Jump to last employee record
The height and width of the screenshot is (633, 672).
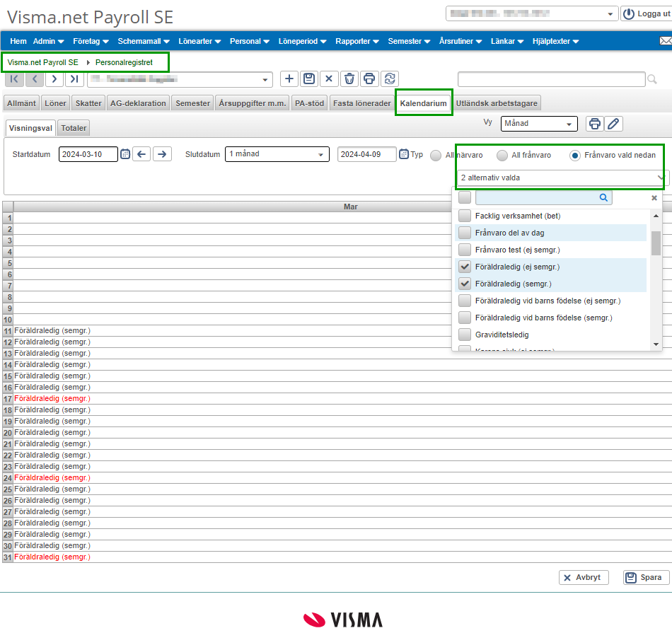coord(74,79)
